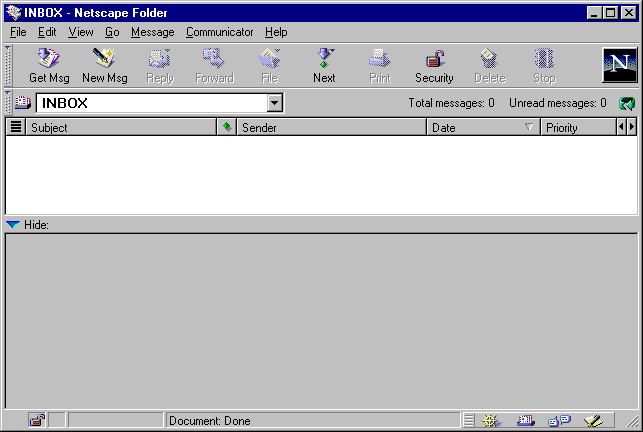Collapse the location bar using its grip

pyautogui.click(x=8, y=102)
